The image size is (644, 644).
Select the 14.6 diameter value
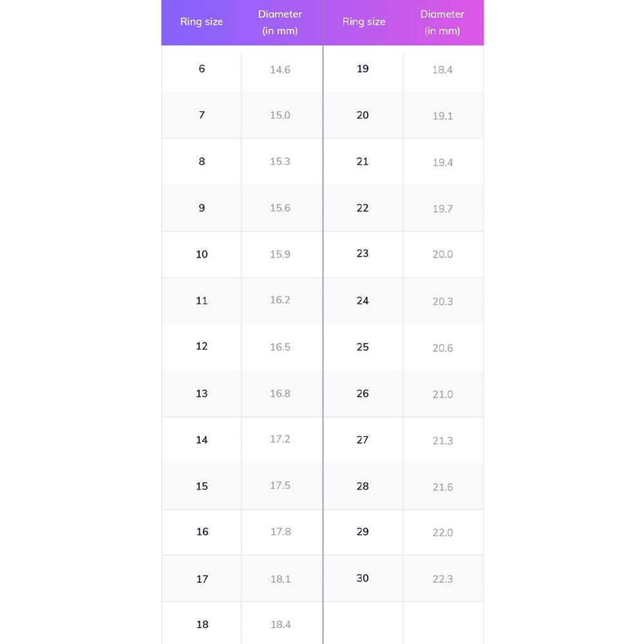pyautogui.click(x=280, y=70)
